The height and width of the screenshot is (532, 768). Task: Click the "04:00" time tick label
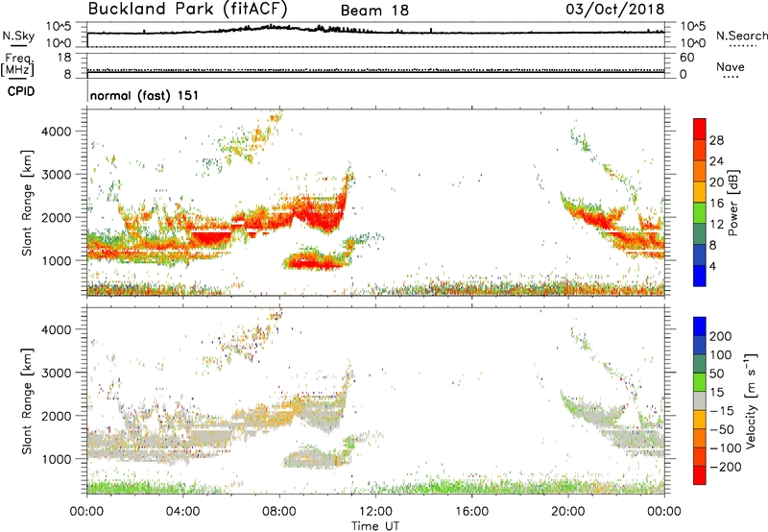coord(182,512)
